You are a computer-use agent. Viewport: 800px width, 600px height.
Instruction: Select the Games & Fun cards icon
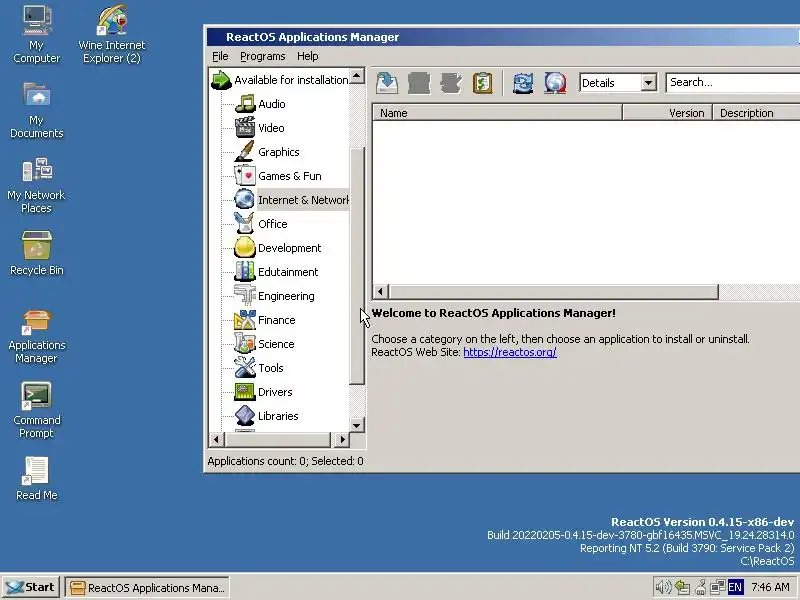(x=245, y=176)
